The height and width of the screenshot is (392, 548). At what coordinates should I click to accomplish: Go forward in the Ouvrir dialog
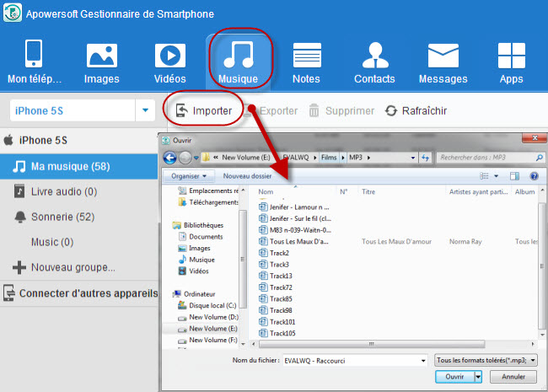coord(185,158)
